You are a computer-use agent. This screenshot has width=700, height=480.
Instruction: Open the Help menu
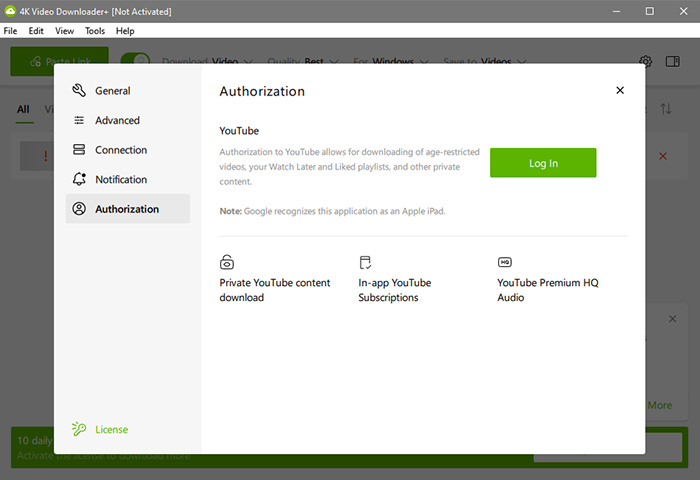(x=125, y=31)
